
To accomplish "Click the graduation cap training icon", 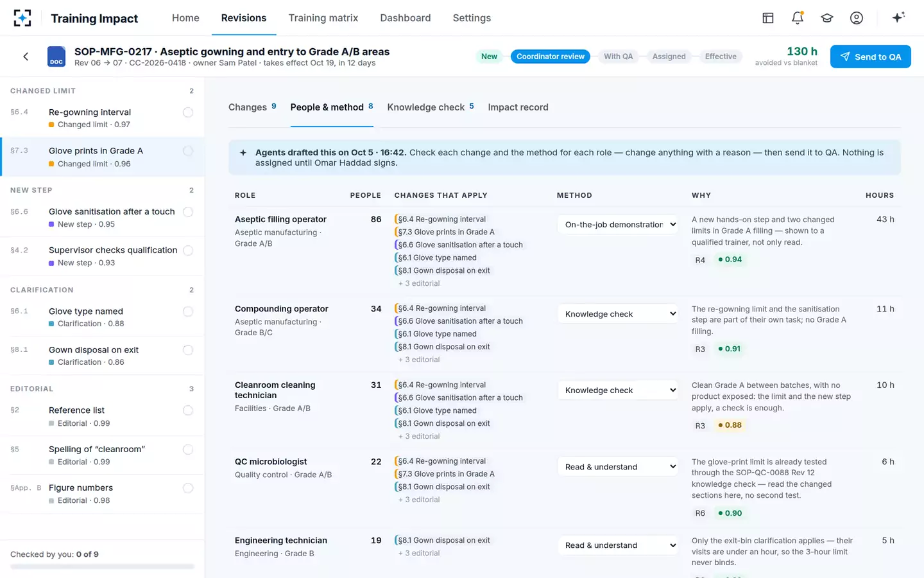I will click(x=827, y=18).
